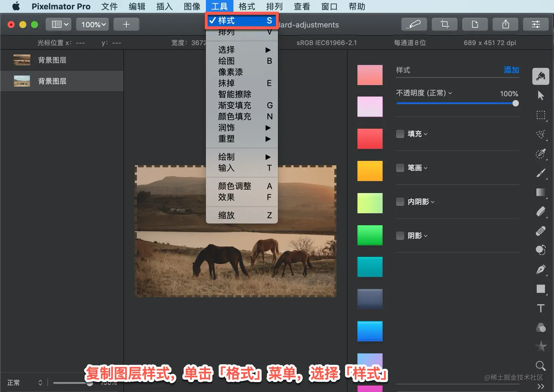Open the 正常 blend mode dropdown at bottom left

point(25,382)
